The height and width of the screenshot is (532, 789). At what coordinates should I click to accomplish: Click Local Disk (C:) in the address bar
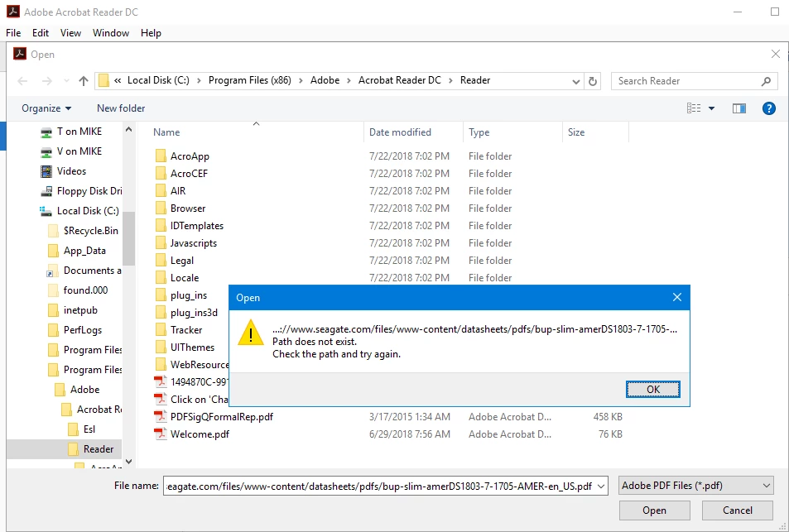[x=158, y=80]
